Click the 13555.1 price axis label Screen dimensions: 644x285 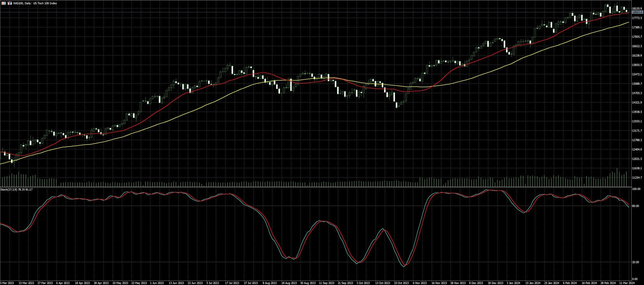pos(637,121)
